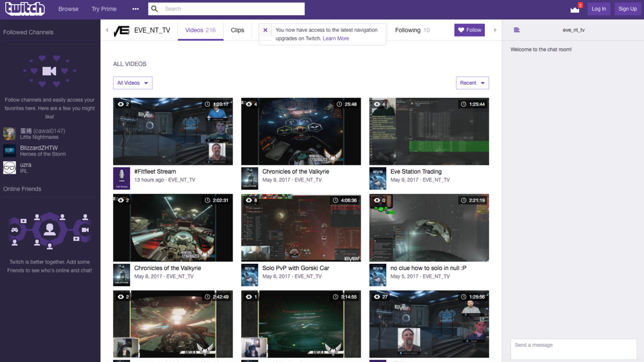Screen dimensions: 644x362
Task: Open the EVE_NT_TV channel name link
Action: [152, 30]
